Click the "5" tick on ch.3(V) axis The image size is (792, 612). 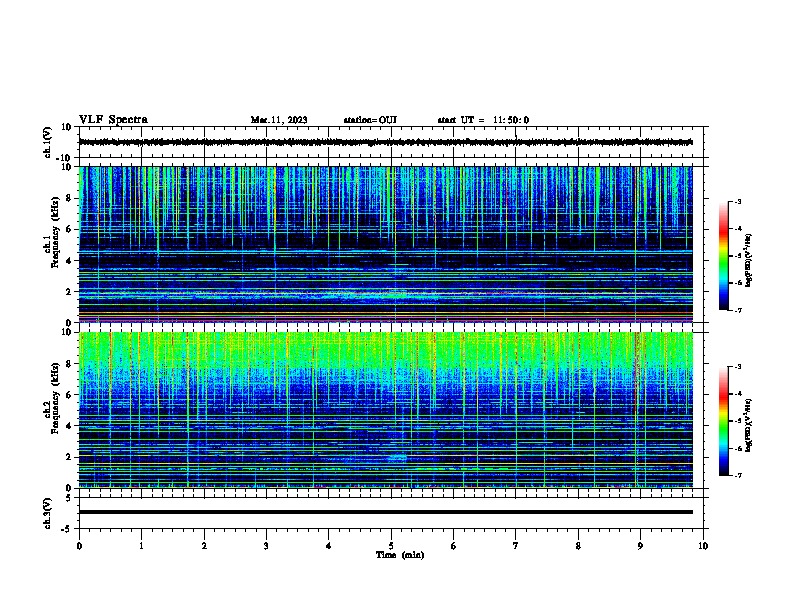(x=69, y=498)
